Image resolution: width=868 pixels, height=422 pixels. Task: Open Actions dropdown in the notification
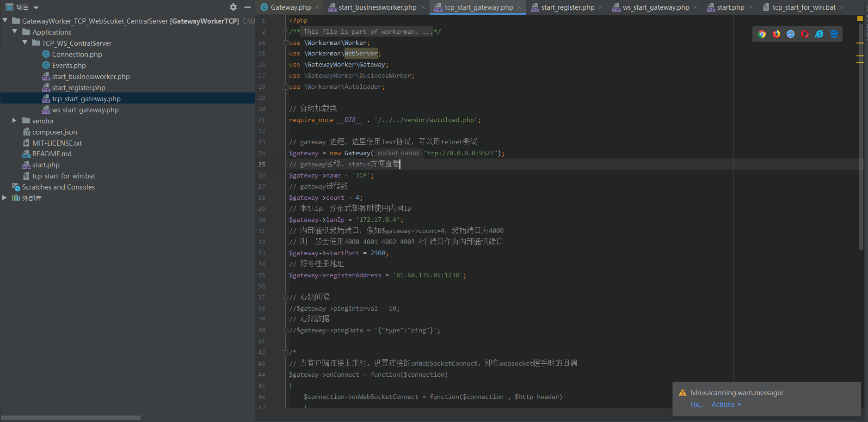pyautogui.click(x=726, y=404)
